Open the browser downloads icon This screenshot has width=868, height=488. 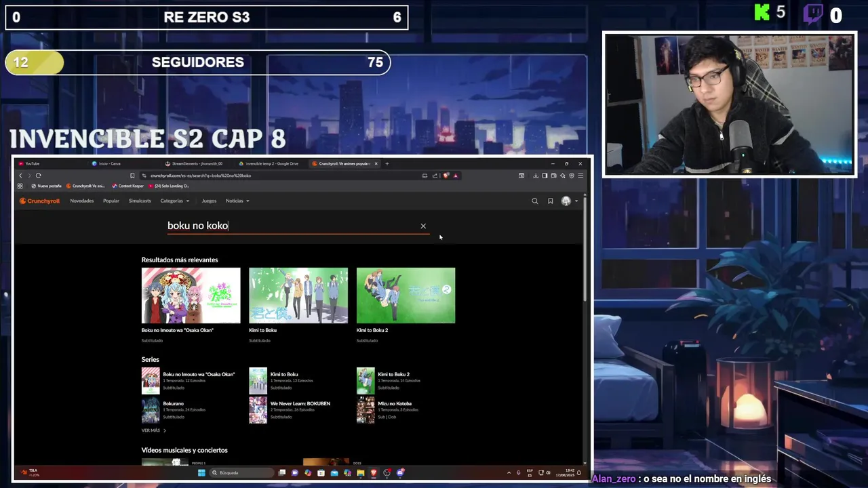pyautogui.click(x=536, y=176)
